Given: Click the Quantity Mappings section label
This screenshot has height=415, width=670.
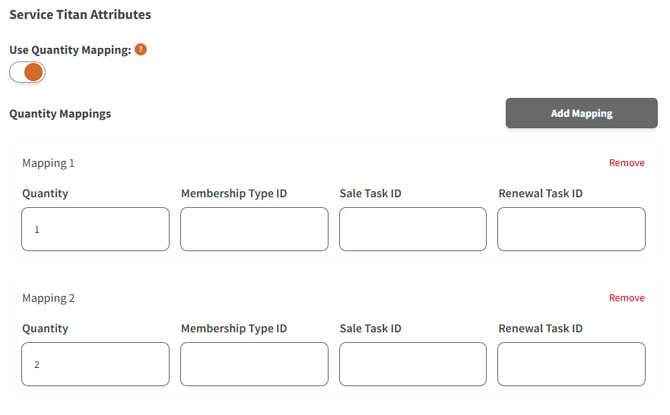Looking at the screenshot, I should click(x=60, y=114).
